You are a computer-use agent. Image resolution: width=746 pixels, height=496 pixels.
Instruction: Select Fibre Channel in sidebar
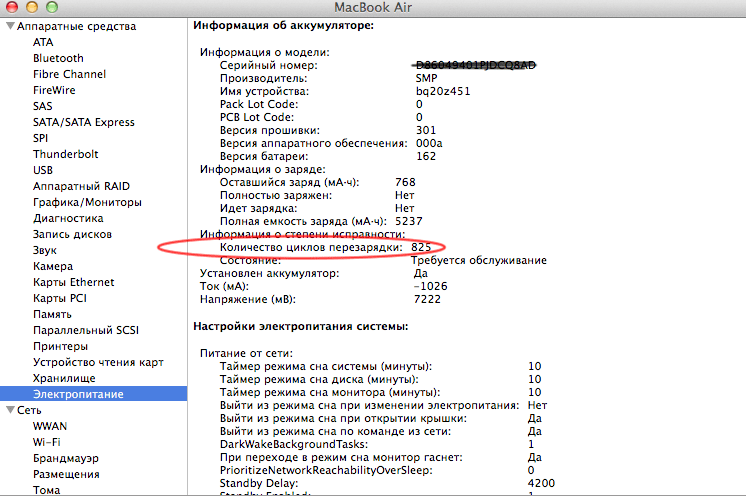[69, 74]
